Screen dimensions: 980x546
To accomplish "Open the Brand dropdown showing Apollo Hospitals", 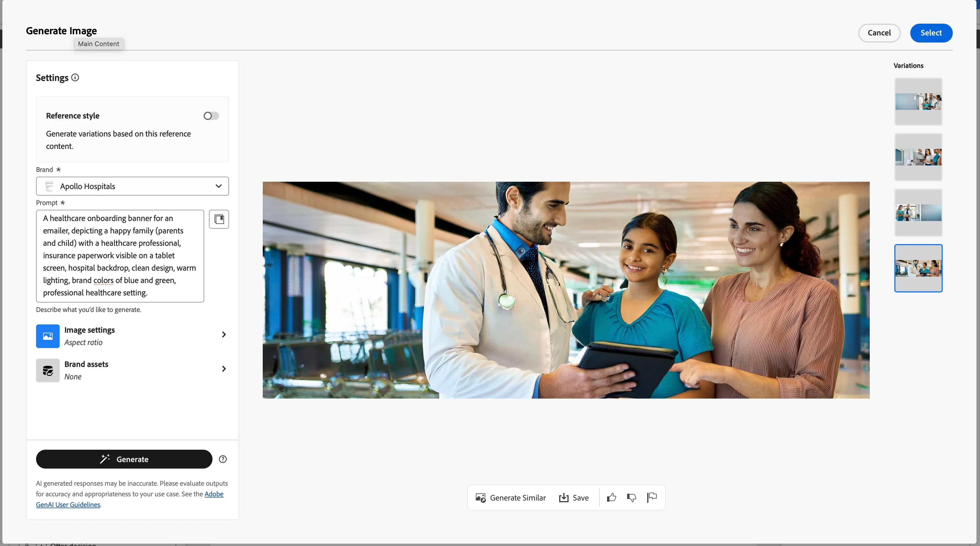I will point(132,186).
